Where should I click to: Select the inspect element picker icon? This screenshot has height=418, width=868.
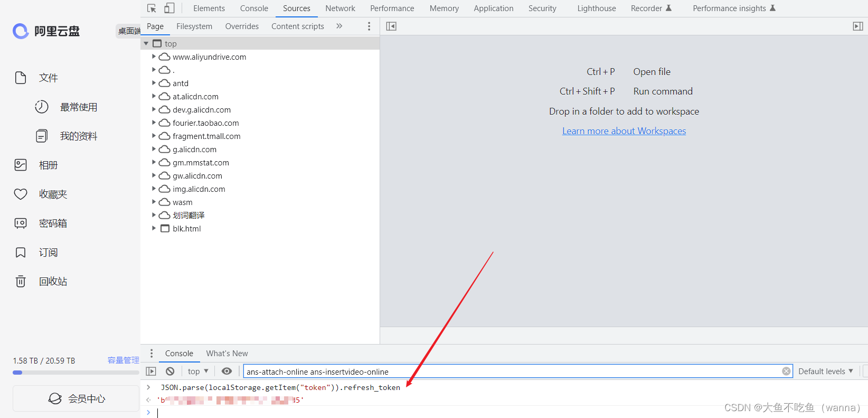(x=152, y=8)
